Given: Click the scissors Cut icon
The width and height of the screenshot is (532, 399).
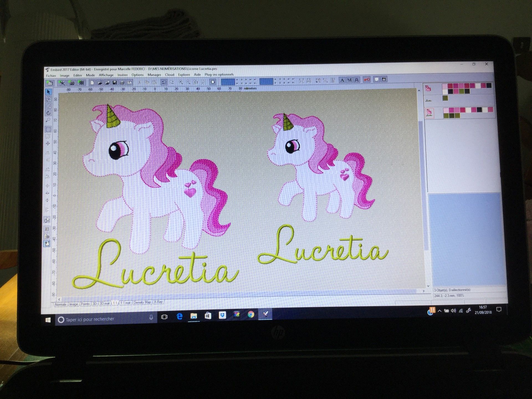Looking at the screenshot, I should 139,82.
